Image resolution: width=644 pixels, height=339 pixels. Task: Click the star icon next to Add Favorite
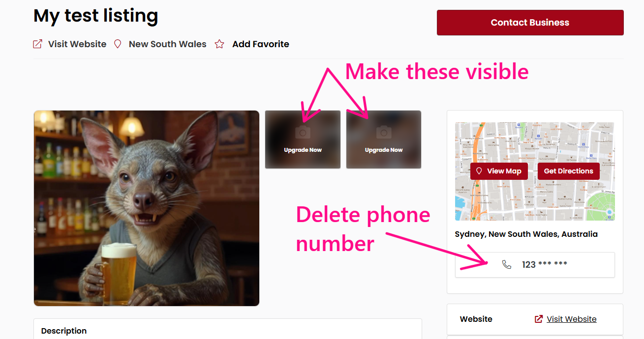click(x=219, y=44)
